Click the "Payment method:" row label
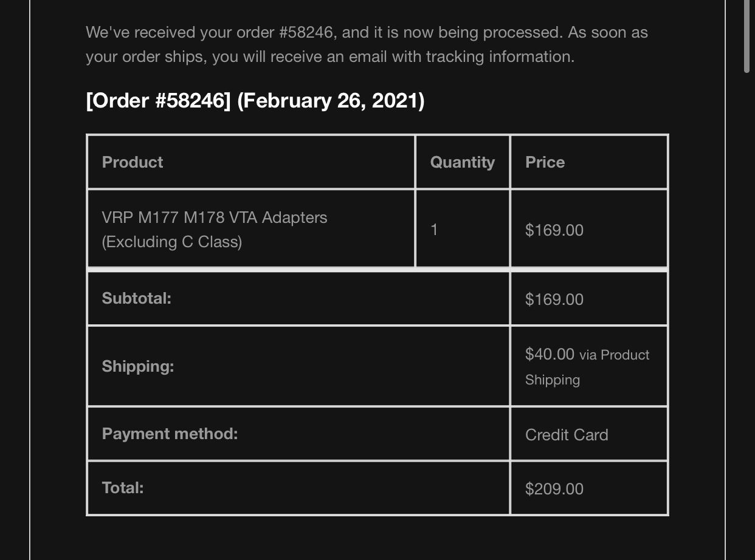This screenshot has width=755, height=560. tap(170, 434)
